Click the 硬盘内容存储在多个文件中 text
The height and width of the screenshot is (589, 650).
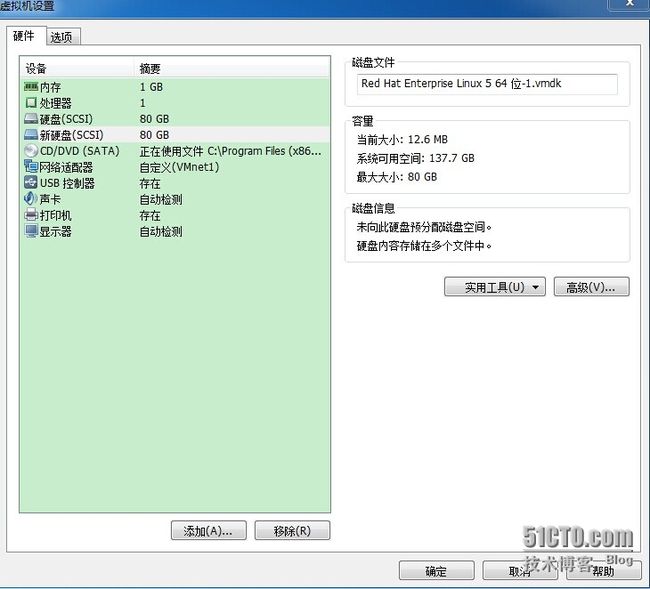point(424,246)
